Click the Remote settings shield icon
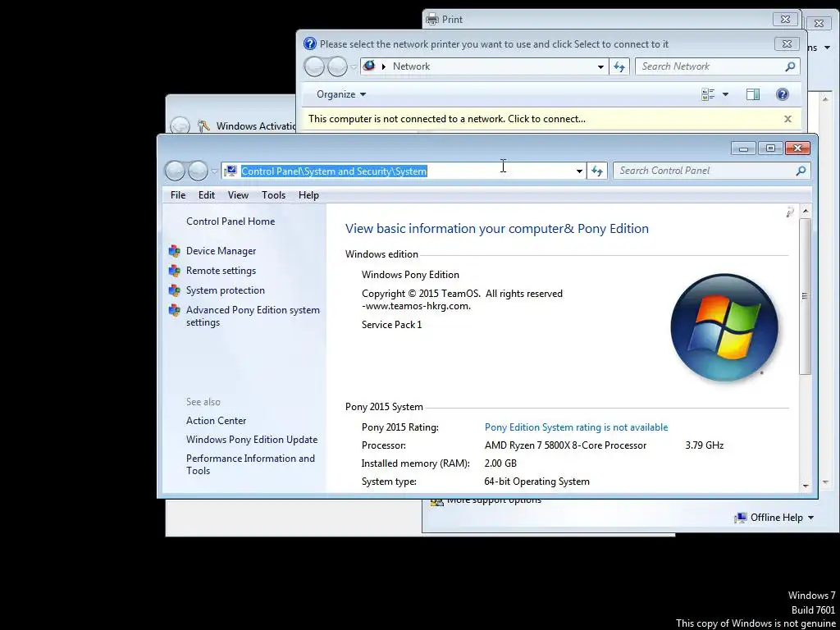 174,271
